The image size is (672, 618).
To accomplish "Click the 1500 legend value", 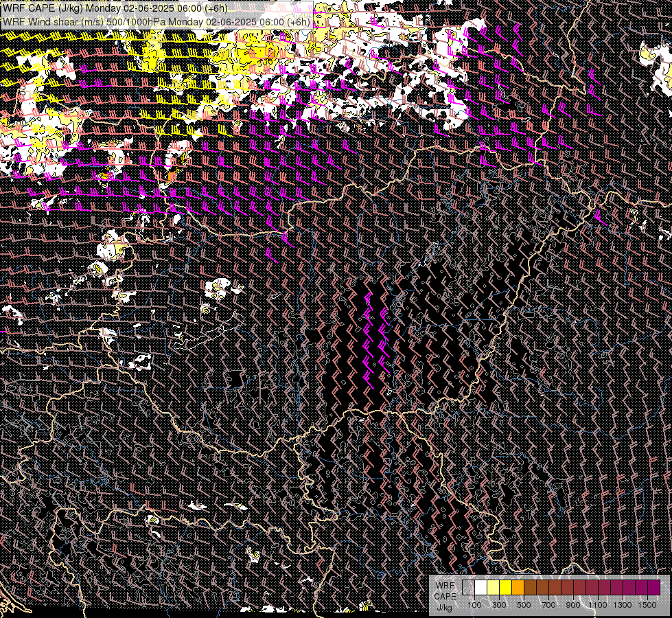I will tap(647, 605).
